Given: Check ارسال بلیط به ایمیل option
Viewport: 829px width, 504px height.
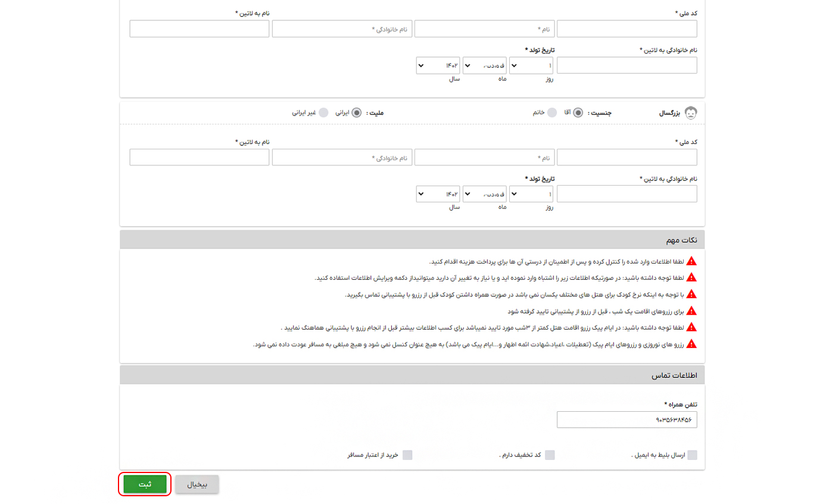Looking at the screenshot, I should [x=693, y=455].
